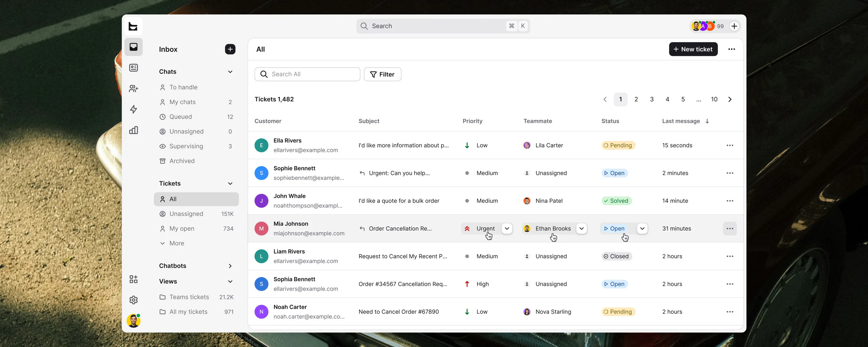Expand the Chatbots section chevron
Viewport: 868px width, 347px height.
pos(230,266)
